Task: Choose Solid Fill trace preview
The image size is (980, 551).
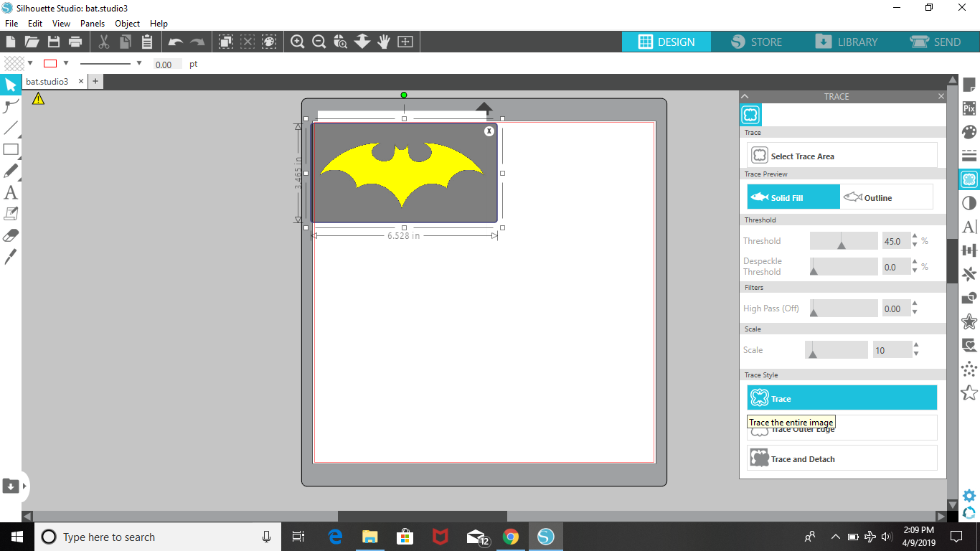Action: point(793,197)
